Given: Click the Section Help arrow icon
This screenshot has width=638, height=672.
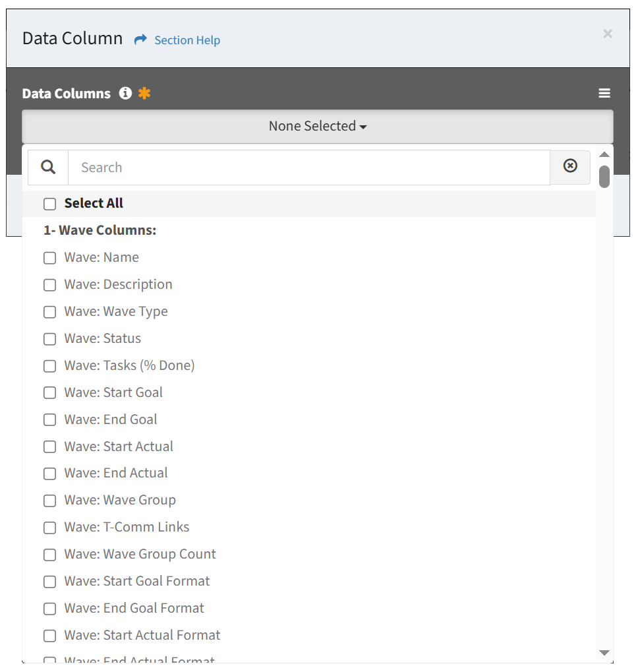Looking at the screenshot, I should 140,40.
